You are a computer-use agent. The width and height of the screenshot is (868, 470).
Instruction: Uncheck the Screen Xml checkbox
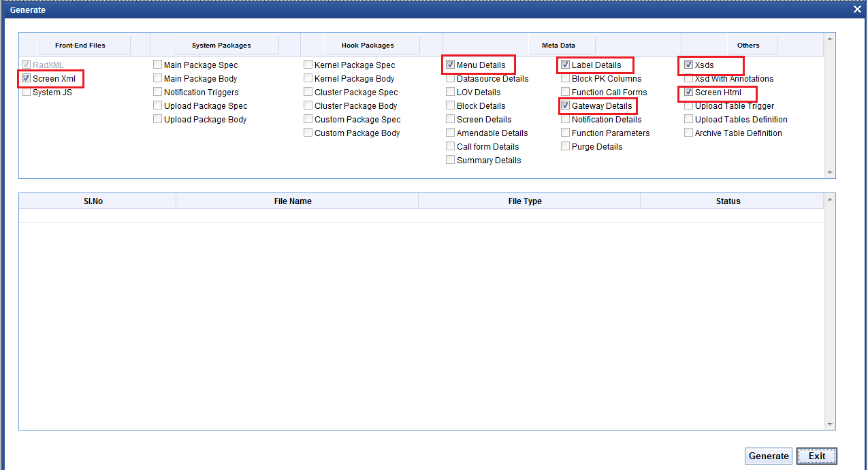pyautogui.click(x=27, y=79)
